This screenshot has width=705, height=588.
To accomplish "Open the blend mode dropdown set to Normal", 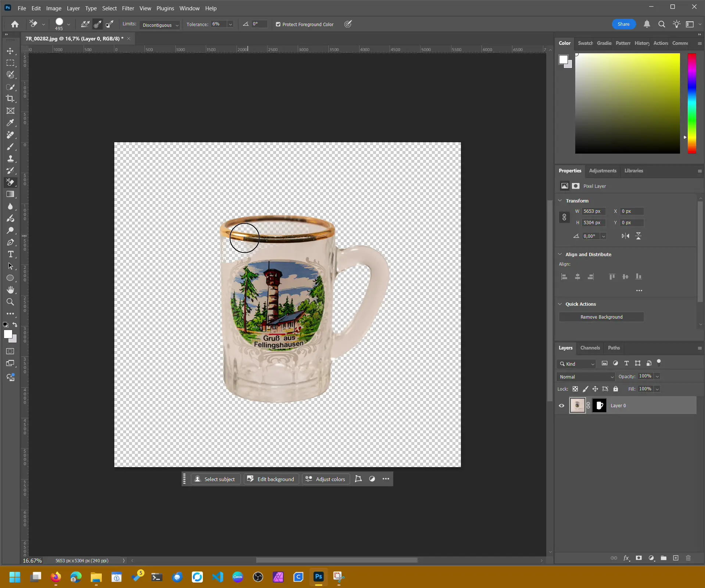I will tap(586, 377).
